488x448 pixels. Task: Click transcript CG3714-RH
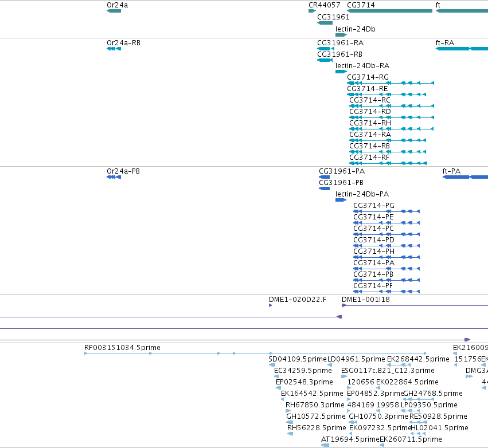point(392,129)
